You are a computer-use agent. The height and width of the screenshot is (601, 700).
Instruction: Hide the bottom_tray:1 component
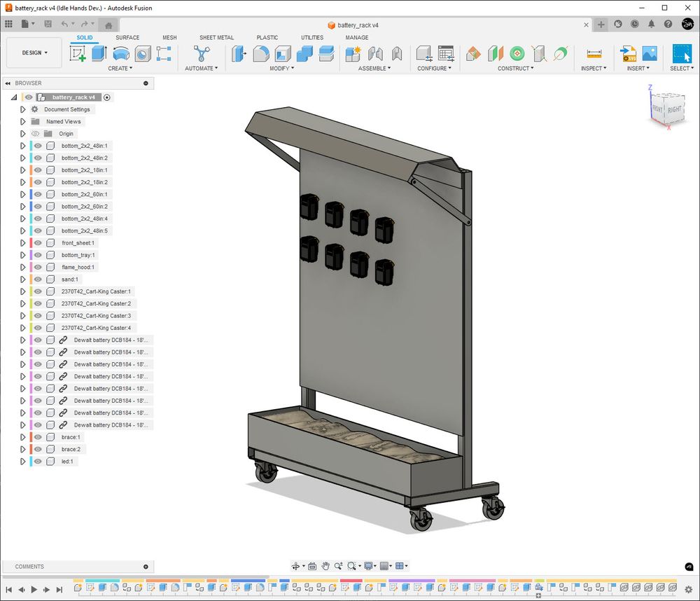[38, 255]
